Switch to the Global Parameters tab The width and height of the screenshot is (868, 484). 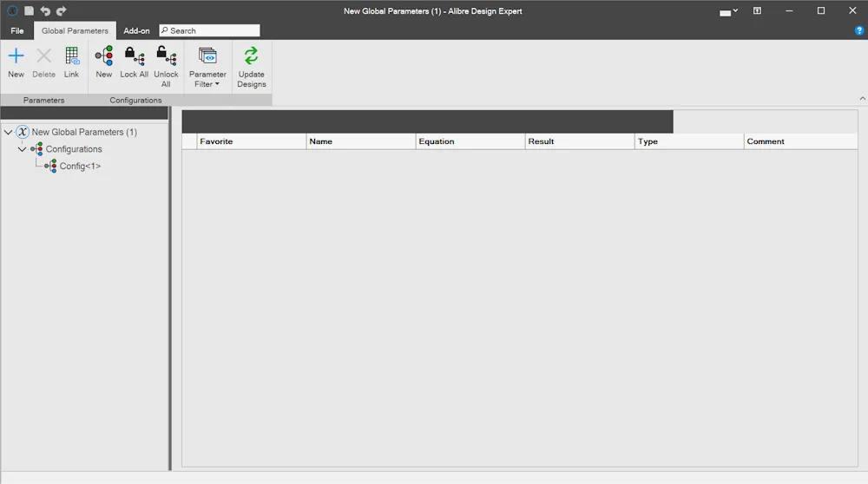[75, 31]
